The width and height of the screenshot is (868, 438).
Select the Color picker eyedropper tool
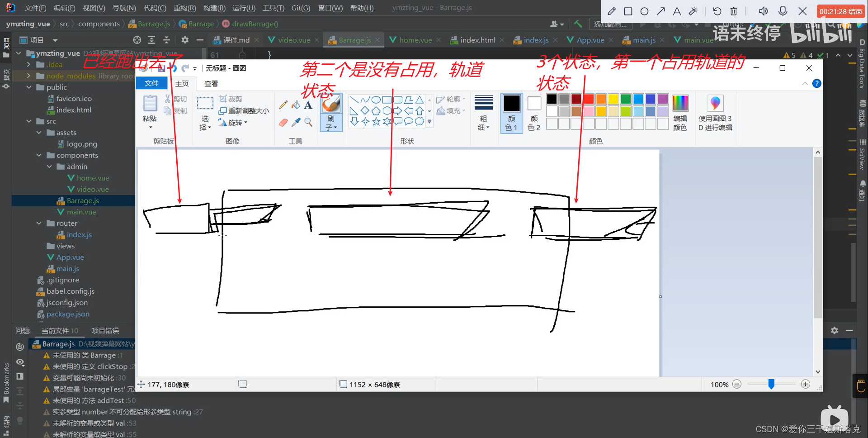296,122
